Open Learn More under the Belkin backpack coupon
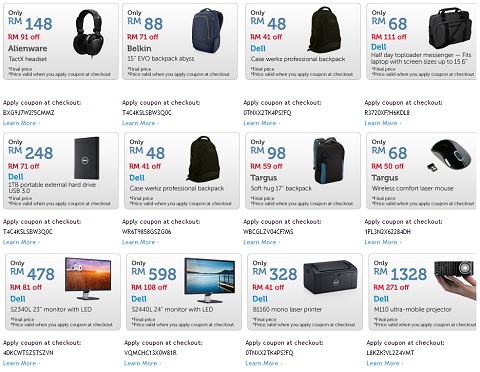The image size is (480, 372). 140,123
